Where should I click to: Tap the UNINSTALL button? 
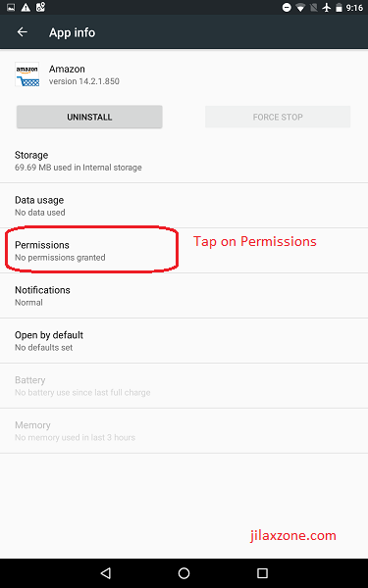tap(89, 117)
